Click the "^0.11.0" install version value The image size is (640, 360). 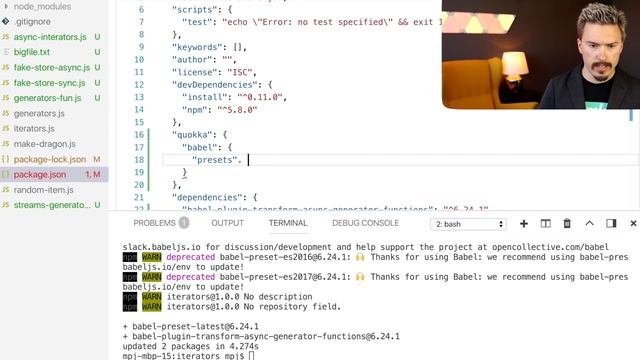[x=260, y=97]
